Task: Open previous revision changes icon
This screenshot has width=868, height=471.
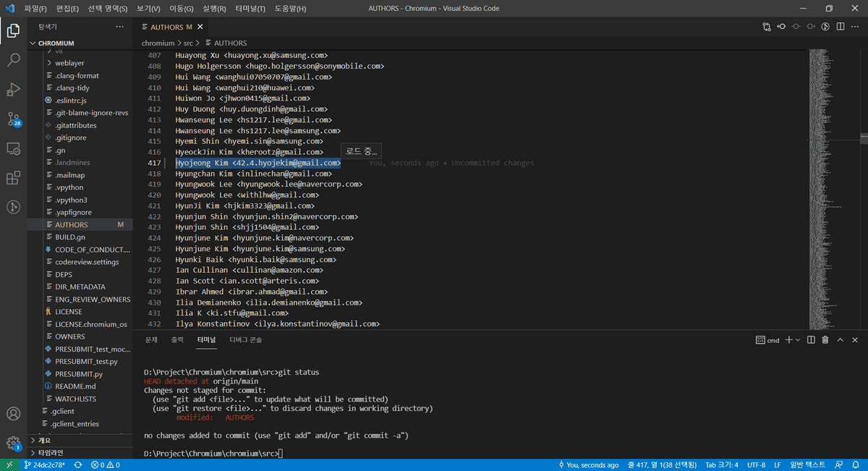Action: click(781, 27)
